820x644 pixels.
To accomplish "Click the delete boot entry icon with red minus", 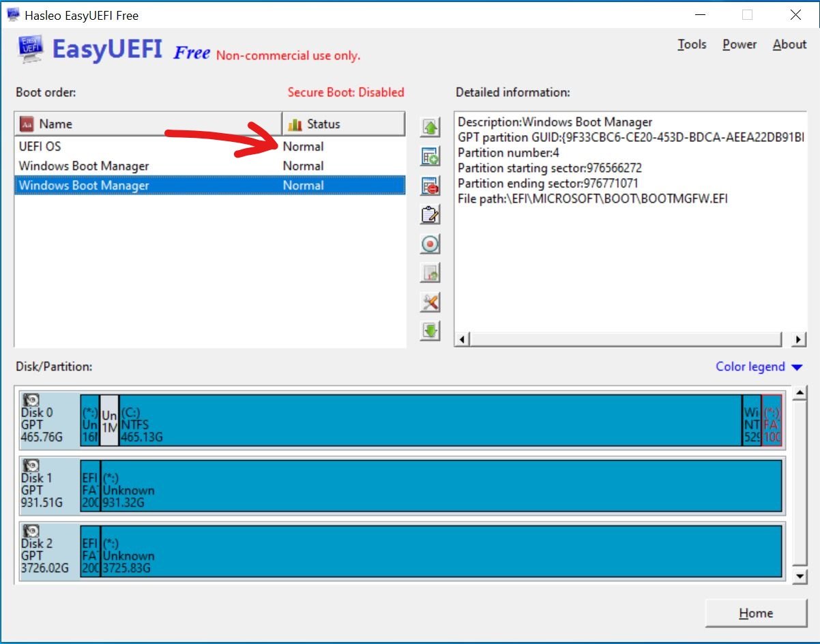I will [x=430, y=186].
